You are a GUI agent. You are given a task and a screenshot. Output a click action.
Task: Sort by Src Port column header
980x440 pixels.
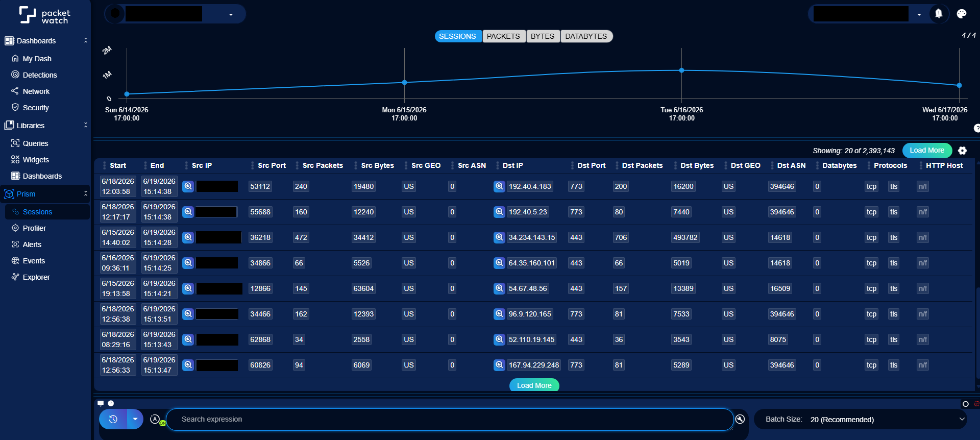[272, 165]
